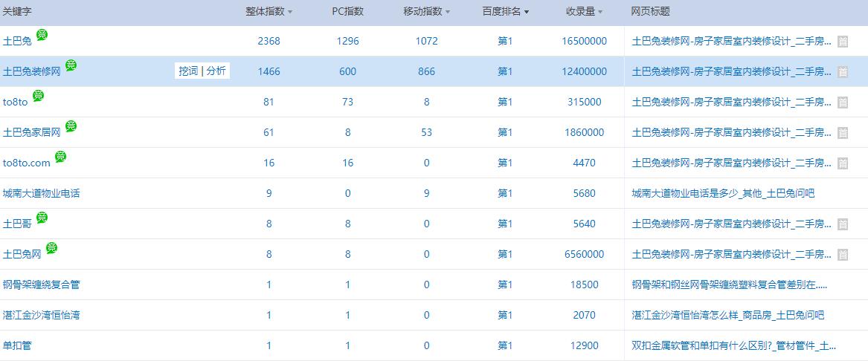
Task: Open page title 钢骨架和钢丝网骨架缠绕塑料复合管差别
Action: pos(730,284)
